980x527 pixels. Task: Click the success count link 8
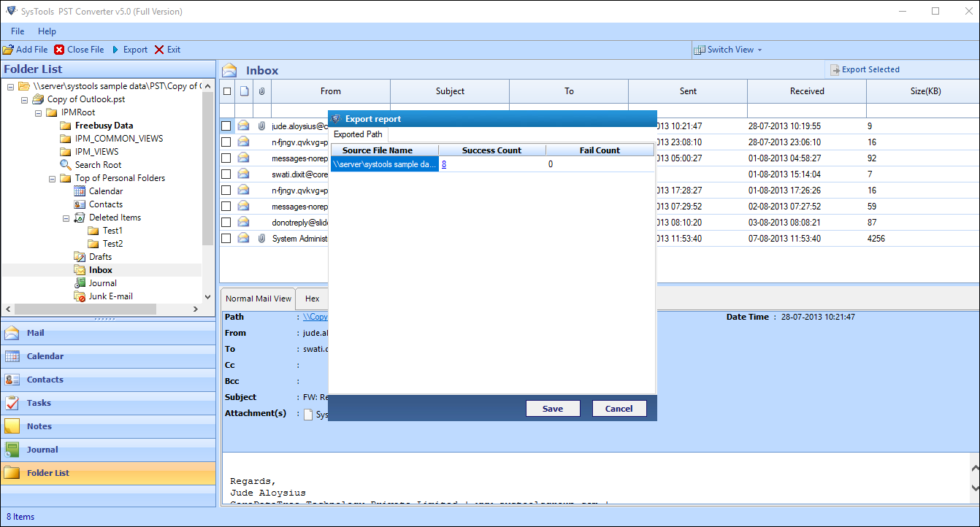444,164
